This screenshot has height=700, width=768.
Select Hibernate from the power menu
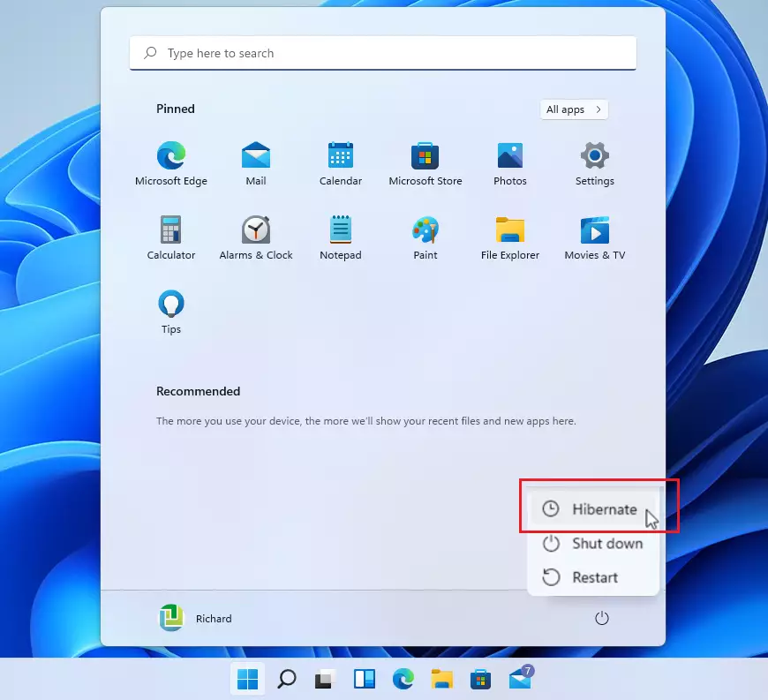point(592,509)
